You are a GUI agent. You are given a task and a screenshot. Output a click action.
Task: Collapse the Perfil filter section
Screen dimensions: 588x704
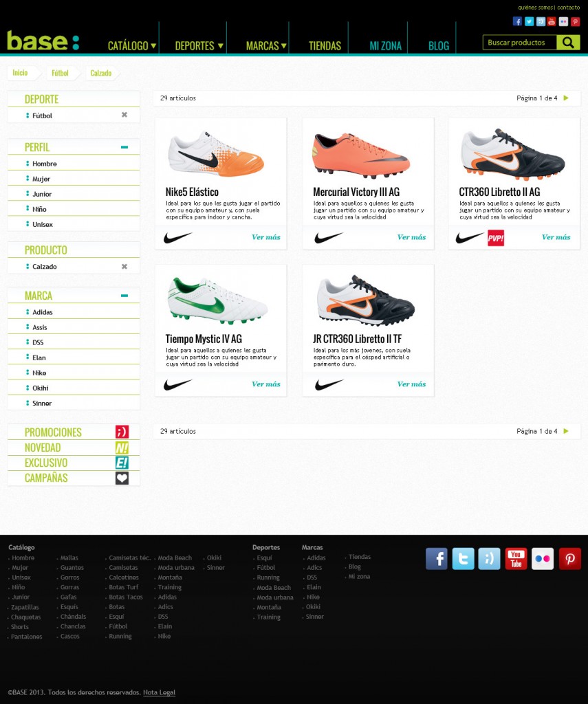(124, 147)
